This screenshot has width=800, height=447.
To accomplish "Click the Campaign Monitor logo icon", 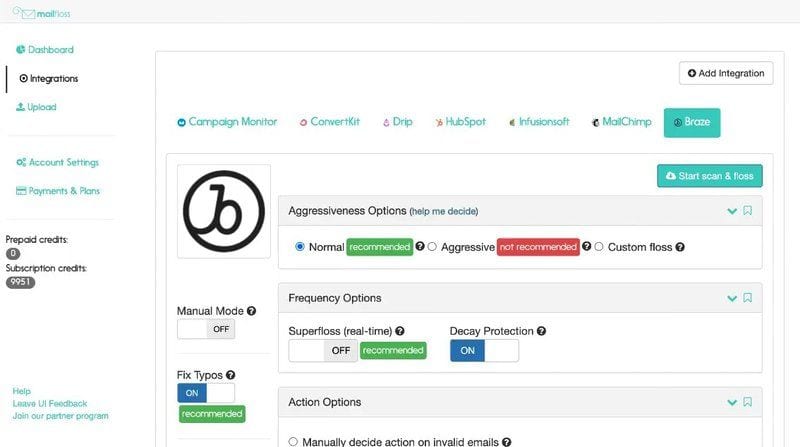I will click(x=181, y=122).
